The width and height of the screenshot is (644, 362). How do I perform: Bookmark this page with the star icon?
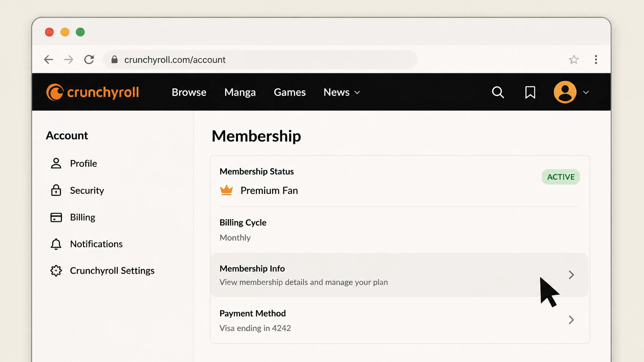[x=574, y=59]
